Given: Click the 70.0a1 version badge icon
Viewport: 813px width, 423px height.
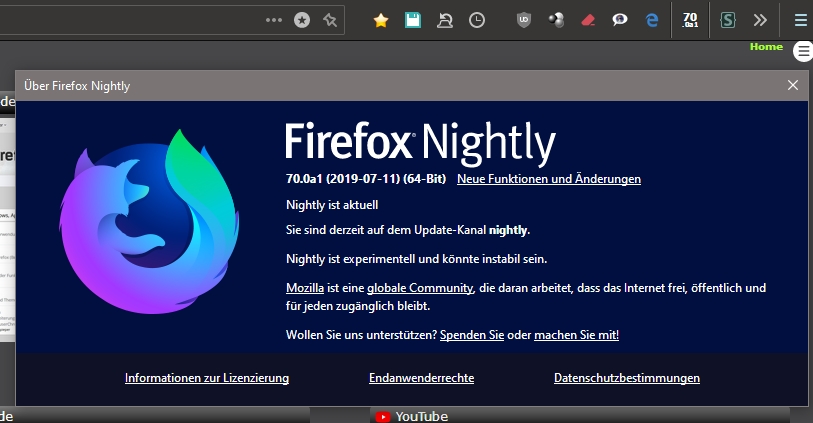Looking at the screenshot, I should tap(690, 20).
